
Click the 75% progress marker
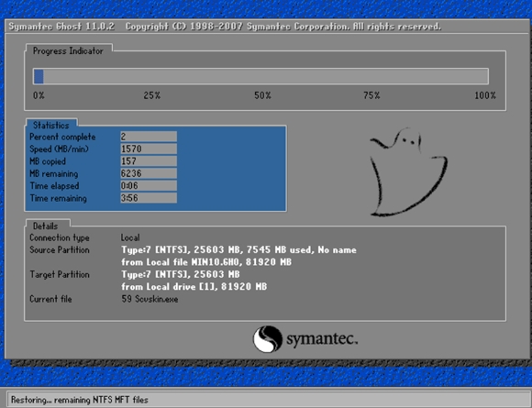(371, 95)
